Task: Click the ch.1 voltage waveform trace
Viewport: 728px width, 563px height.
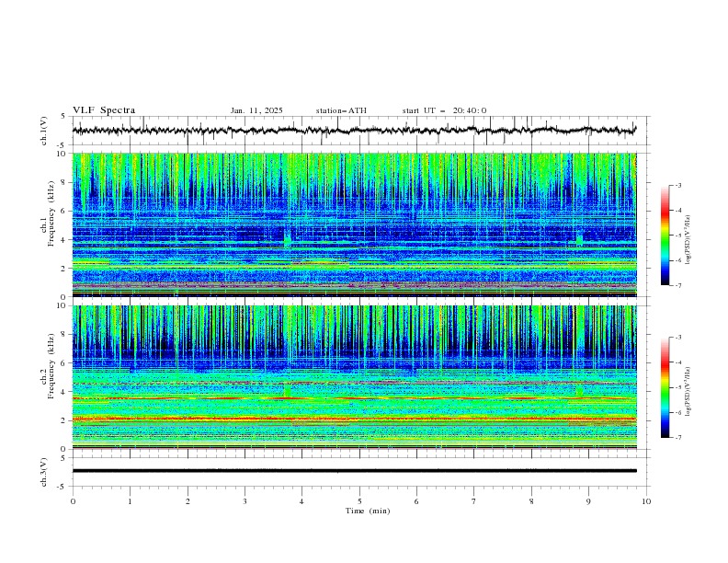Action: tap(354, 131)
